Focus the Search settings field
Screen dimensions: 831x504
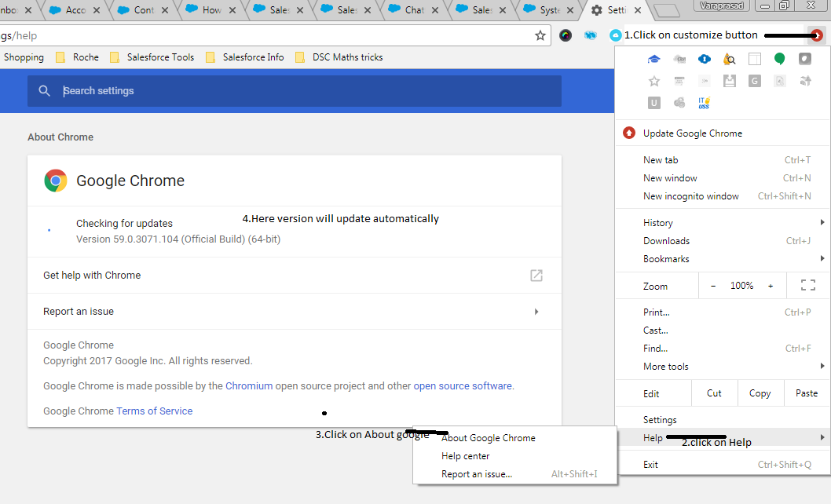point(294,91)
